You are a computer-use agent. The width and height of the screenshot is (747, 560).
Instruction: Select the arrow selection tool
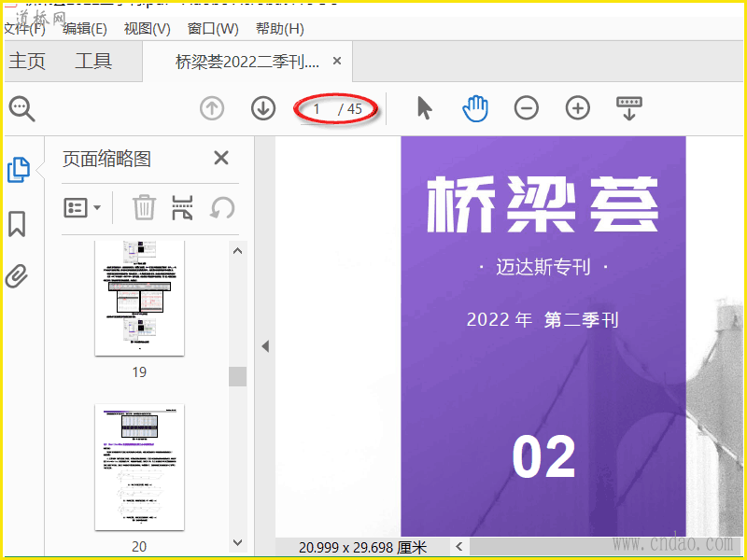(425, 108)
